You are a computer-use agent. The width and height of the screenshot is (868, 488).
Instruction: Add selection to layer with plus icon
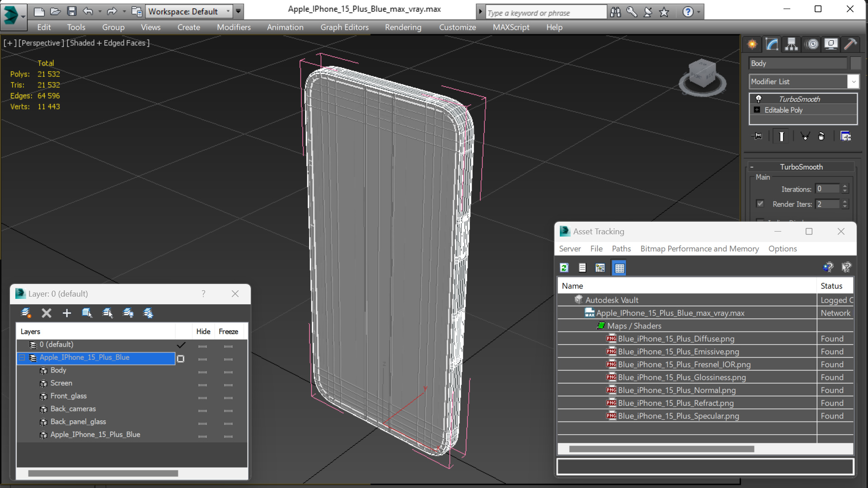pos(67,313)
